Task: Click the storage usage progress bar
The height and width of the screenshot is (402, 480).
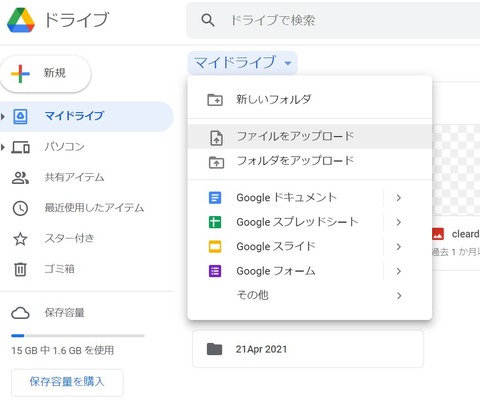Action: [x=78, y=336]
